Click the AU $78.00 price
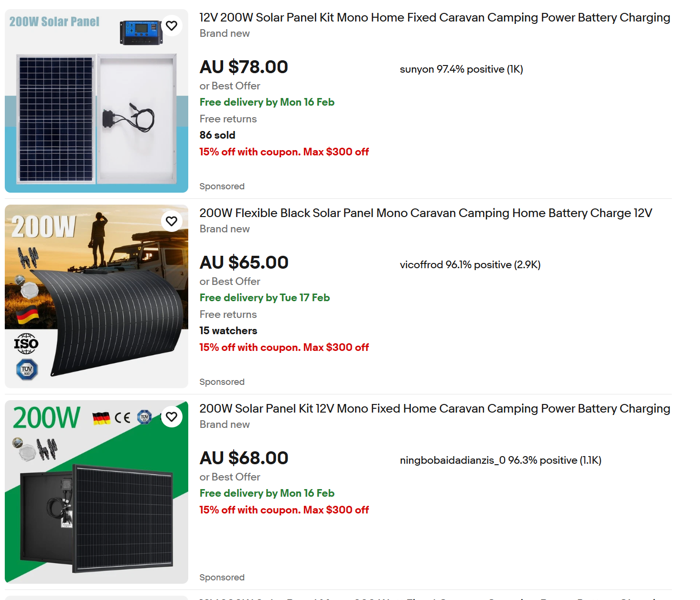The width and height of the screenshot is (700, 600). pyautogui.click(x=244, y=67)
